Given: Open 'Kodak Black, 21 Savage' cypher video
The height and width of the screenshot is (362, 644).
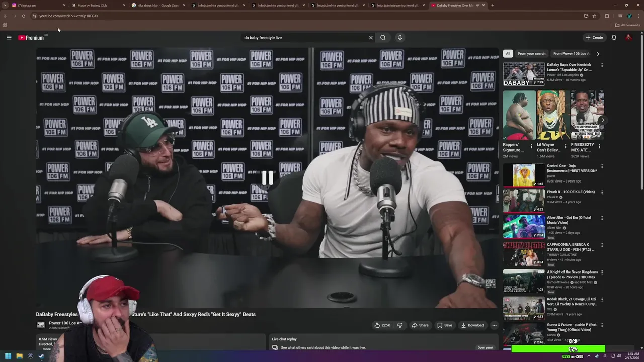Looking at the screenshot, I should click(524, 308).
